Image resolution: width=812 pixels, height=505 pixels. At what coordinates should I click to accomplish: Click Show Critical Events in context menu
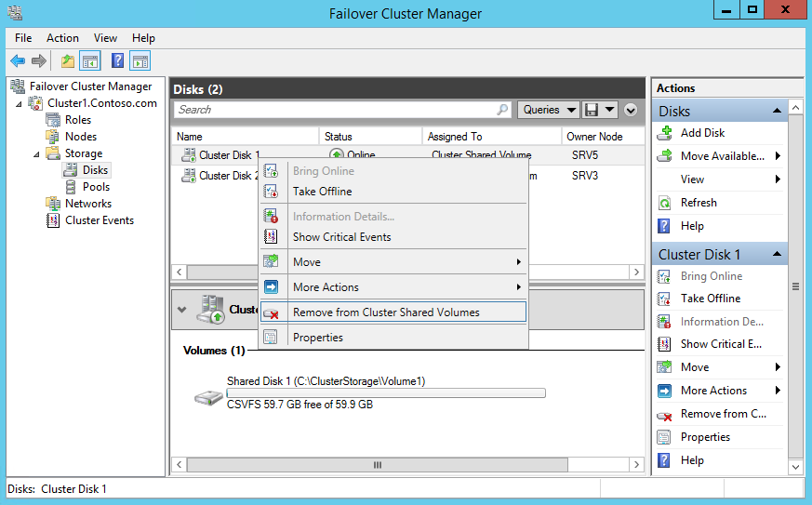(x=341, y=237)
